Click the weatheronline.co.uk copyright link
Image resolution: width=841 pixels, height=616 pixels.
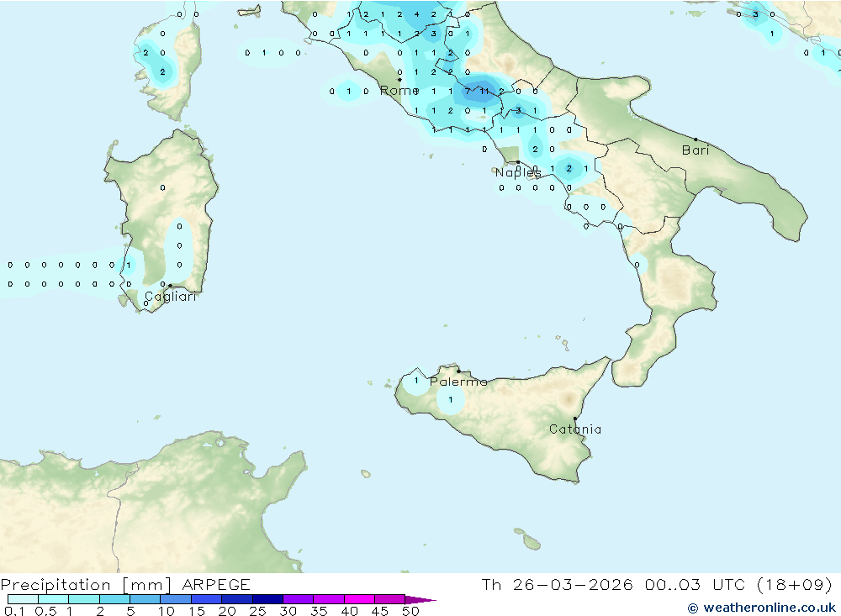click(762, 608)
